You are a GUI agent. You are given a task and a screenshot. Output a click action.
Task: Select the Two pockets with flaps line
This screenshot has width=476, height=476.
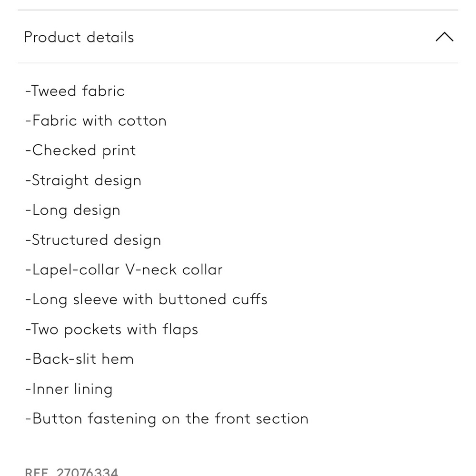111,329
